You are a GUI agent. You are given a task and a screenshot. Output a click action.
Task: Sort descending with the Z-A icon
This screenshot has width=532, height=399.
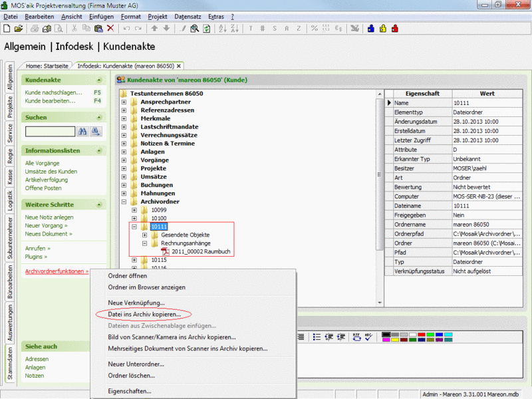(235, 29)
